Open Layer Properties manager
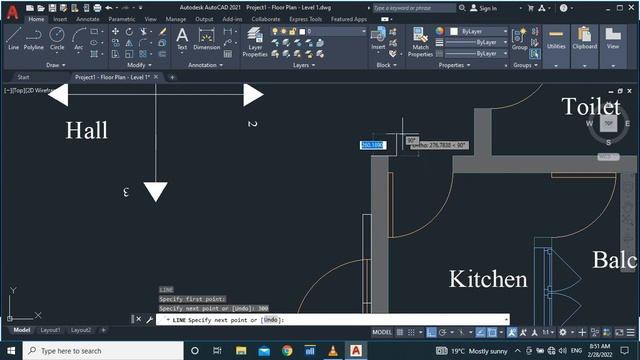 [x=255, y=42]
